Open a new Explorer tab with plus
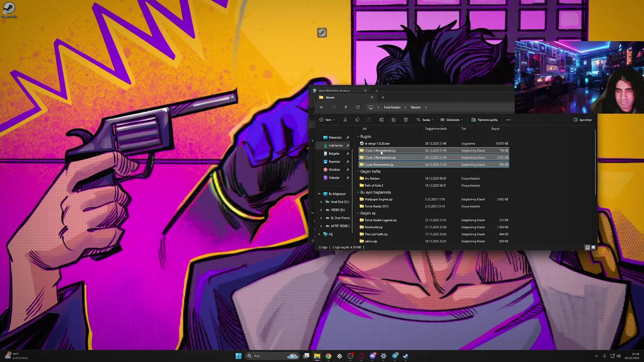The image size is (644, 362). [383, 98]
